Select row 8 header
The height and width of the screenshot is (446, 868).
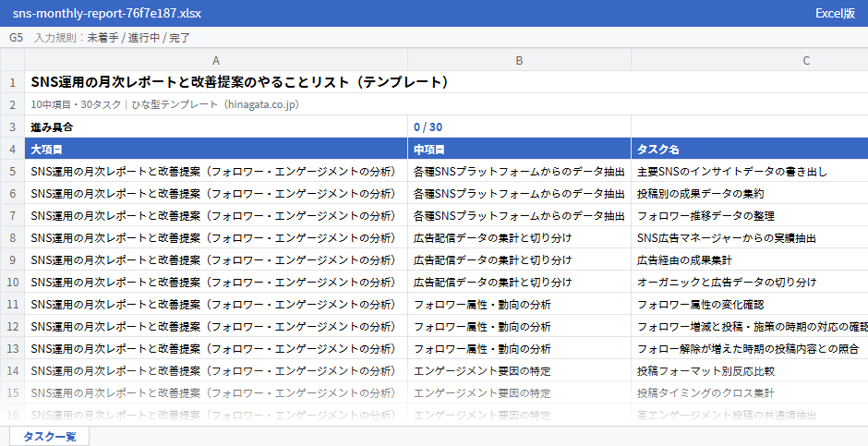pos(12,237)
